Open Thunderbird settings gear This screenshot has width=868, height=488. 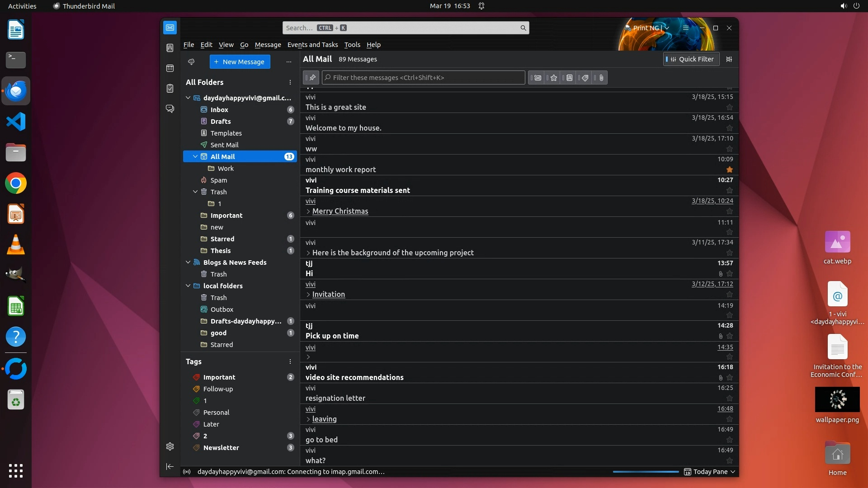pos(170,446)
